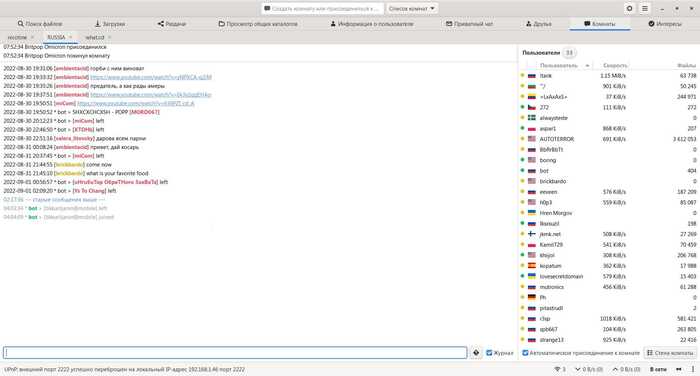Viewport: 700px width, 376px height.
Task: Switch to the Загрузки downloads tab
Action: (x=110, y=24)
